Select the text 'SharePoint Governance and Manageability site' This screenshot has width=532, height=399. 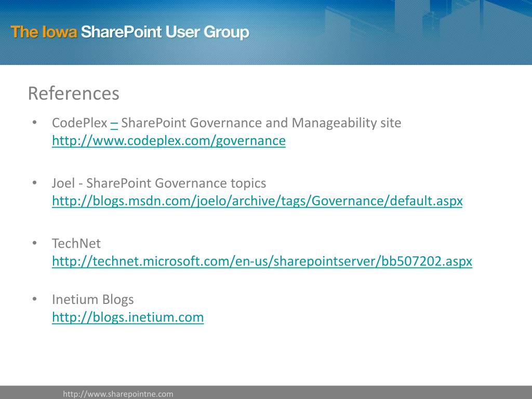point(261,123)
